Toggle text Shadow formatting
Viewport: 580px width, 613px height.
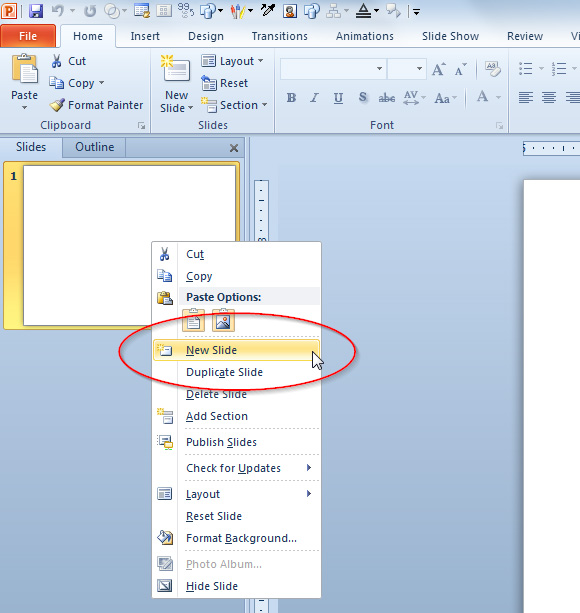click(362, 98)
